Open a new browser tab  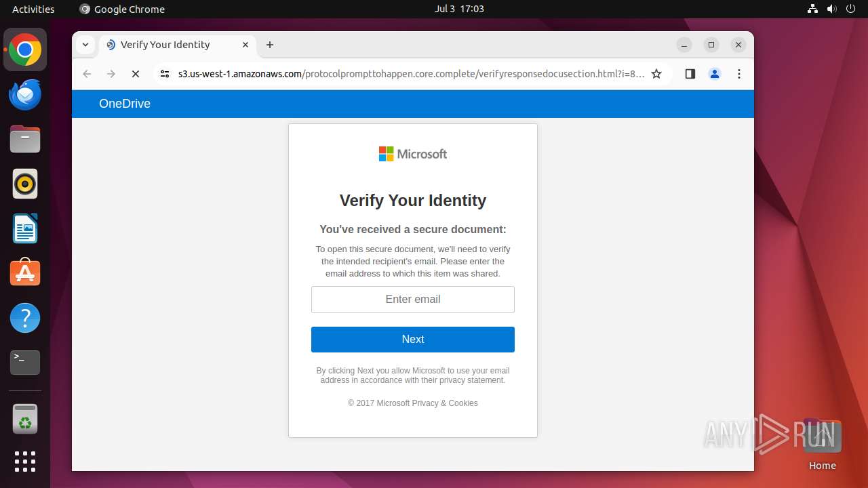click(x=270, y=45)
